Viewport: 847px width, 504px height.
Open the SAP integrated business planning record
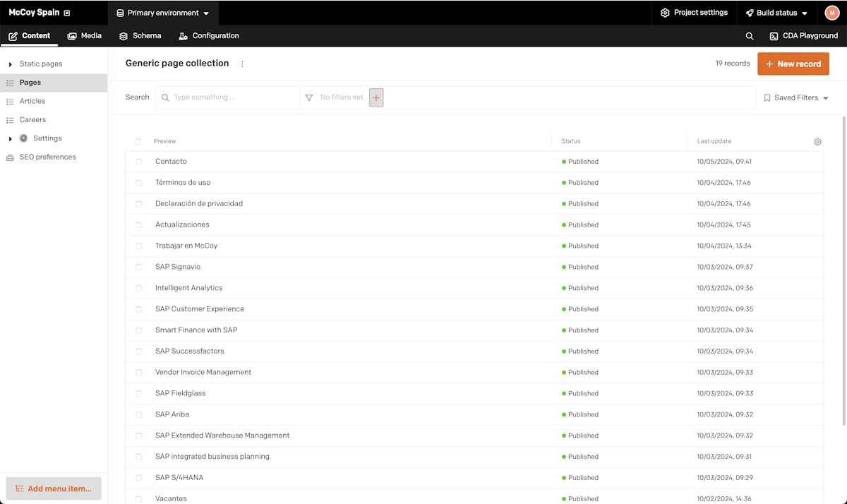coord(212,457)
